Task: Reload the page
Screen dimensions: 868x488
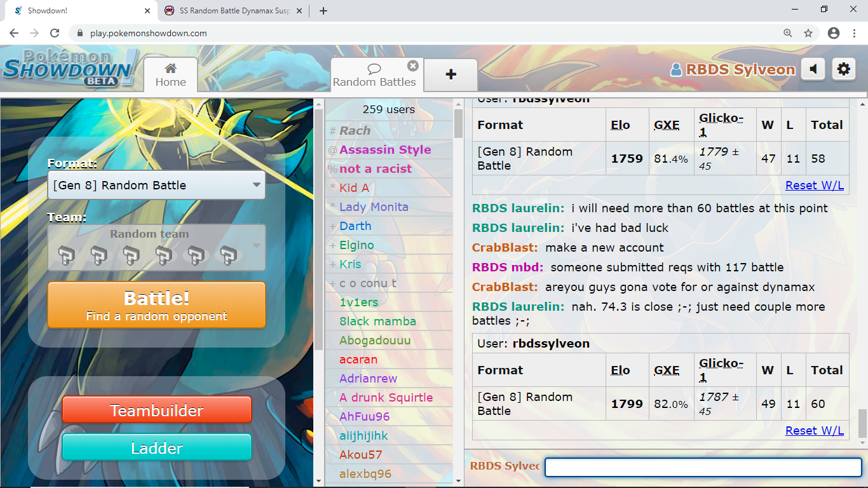Action: tap(55, 33)
